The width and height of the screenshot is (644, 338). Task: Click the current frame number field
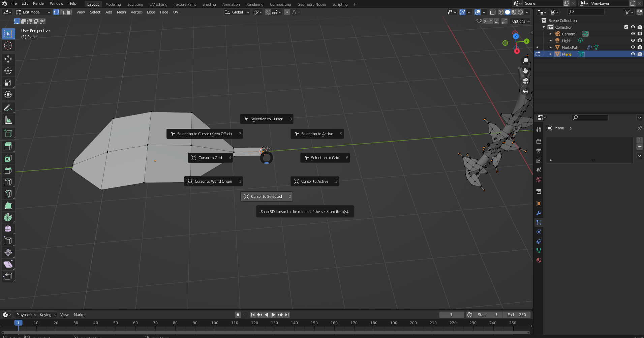pyautogui.click(x=452, y=315)
